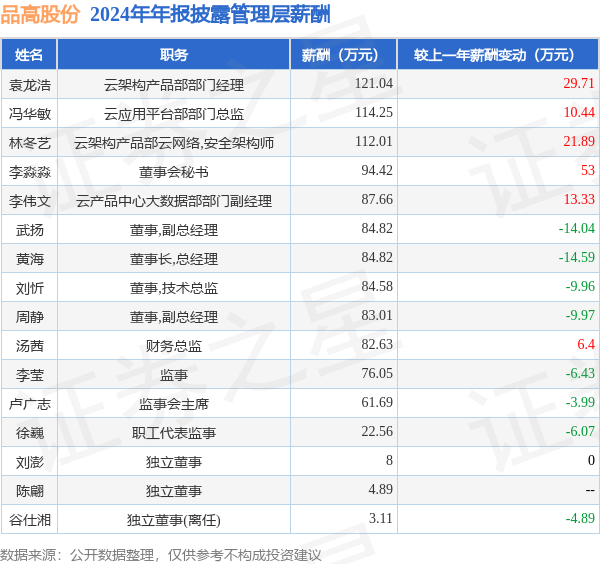
Task: Click the 姓名 column header
Action: [29, 55]
